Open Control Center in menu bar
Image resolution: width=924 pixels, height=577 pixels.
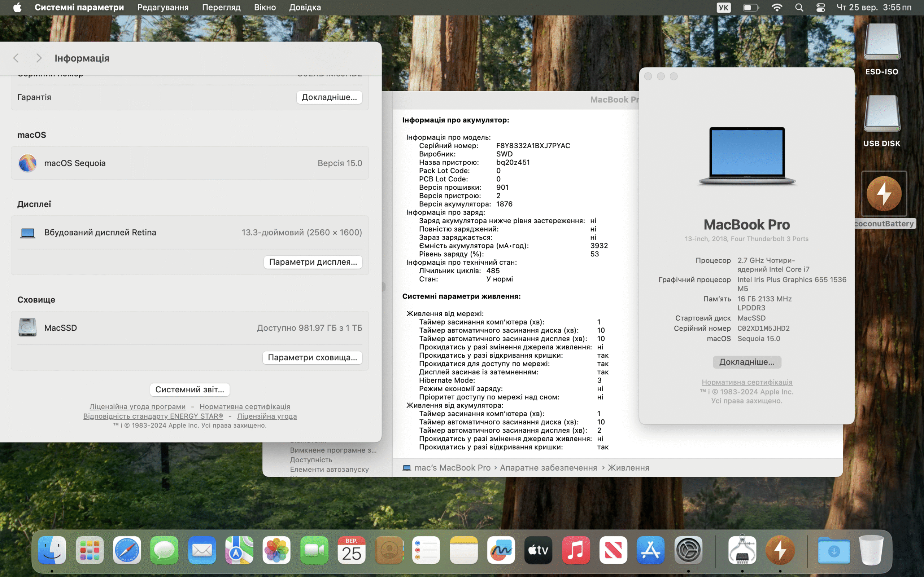pyautogui.click(x=820, y=8)
